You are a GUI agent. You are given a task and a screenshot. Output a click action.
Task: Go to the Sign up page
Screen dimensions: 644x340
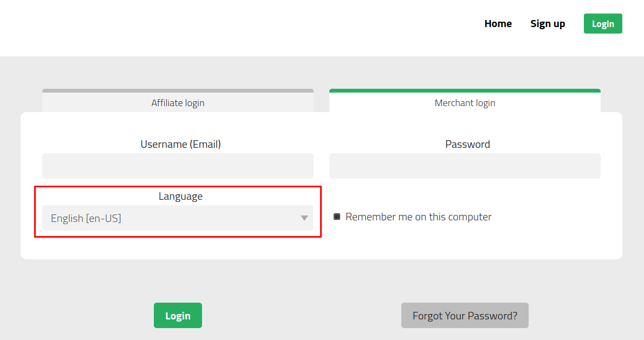[548, 24]
